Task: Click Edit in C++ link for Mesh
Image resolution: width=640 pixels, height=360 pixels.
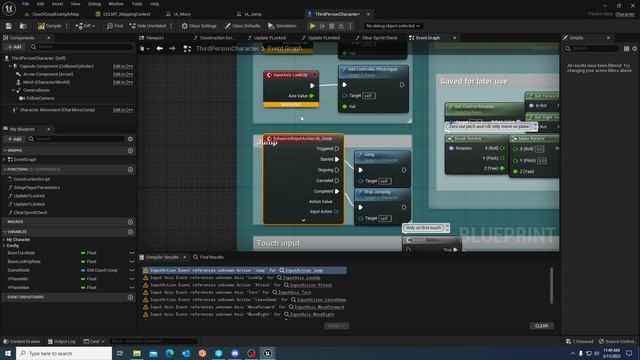Action: (x=123, y=82)
